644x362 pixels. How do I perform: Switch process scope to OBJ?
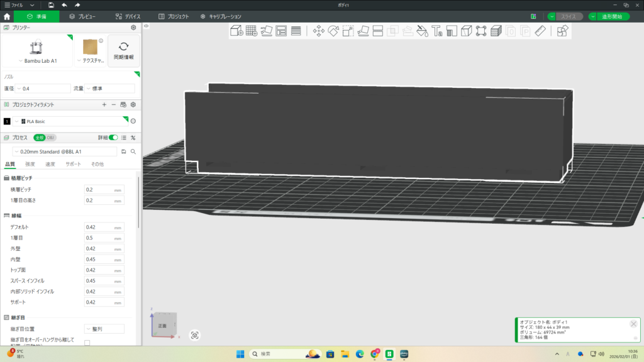[x=51, y=137]
